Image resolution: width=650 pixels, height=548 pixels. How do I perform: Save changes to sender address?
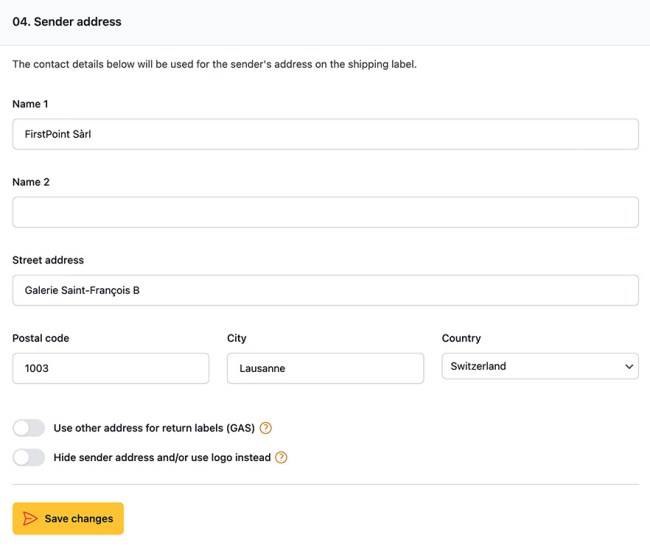pos(68,519)
